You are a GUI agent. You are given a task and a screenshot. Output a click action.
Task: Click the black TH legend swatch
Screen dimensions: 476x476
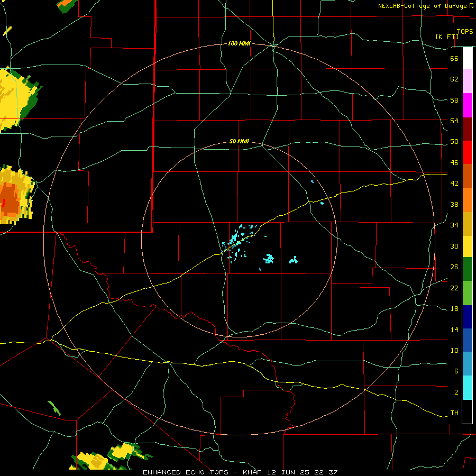[467, 411]
